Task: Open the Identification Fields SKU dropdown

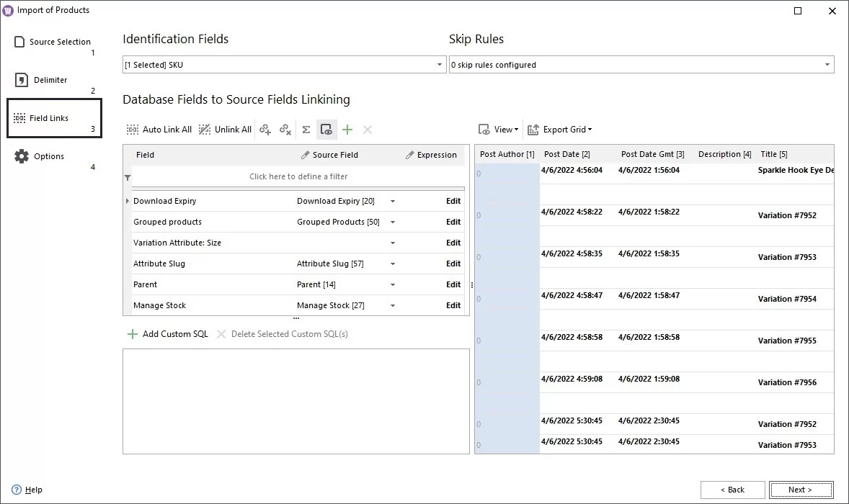Action: click(439, 64)
